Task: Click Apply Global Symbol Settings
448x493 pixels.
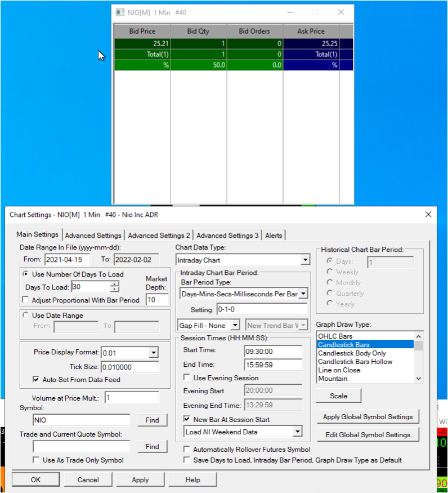Action: 368,417
